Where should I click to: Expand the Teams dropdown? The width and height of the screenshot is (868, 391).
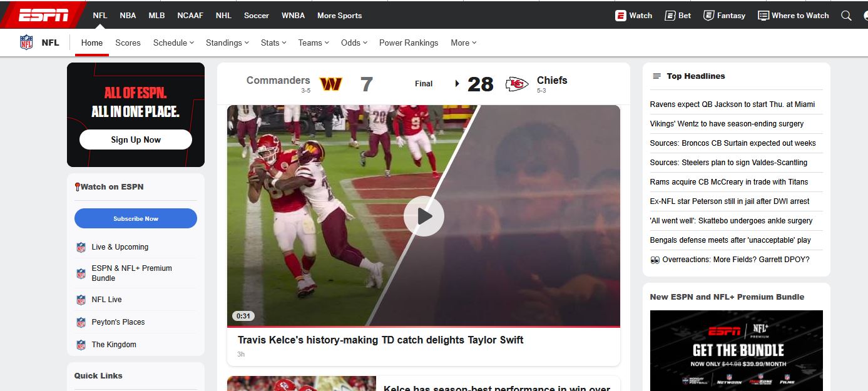(x=314, y=43)
